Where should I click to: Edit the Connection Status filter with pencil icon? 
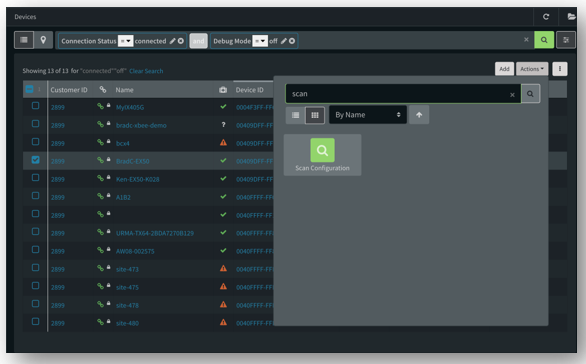point(172,41)
